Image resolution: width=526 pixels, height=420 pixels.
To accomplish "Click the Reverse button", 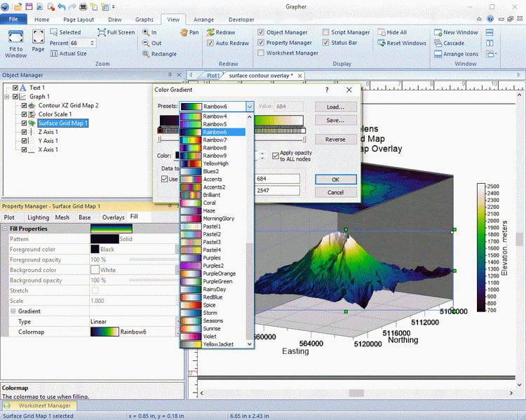I will coord(335,140).
